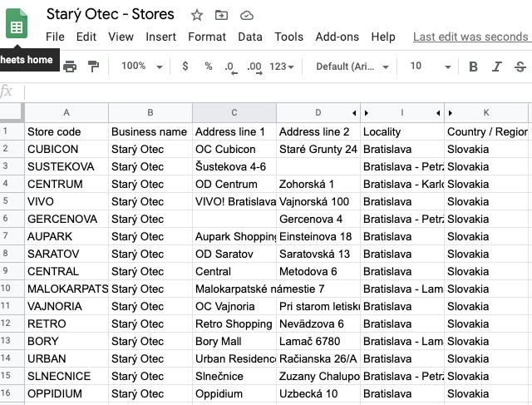The image size is (532, 405).
Task: Increase decimal places
Action: point(254,67)
